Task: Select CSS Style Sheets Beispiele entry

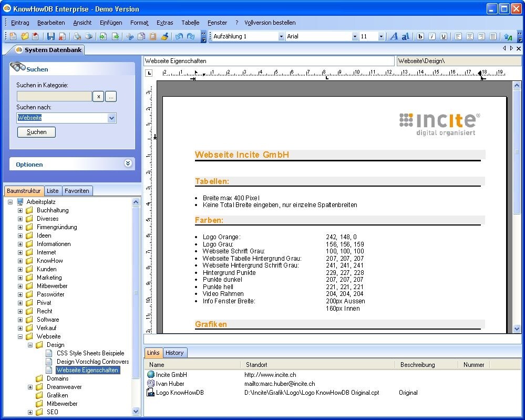Action: point(90,353)
